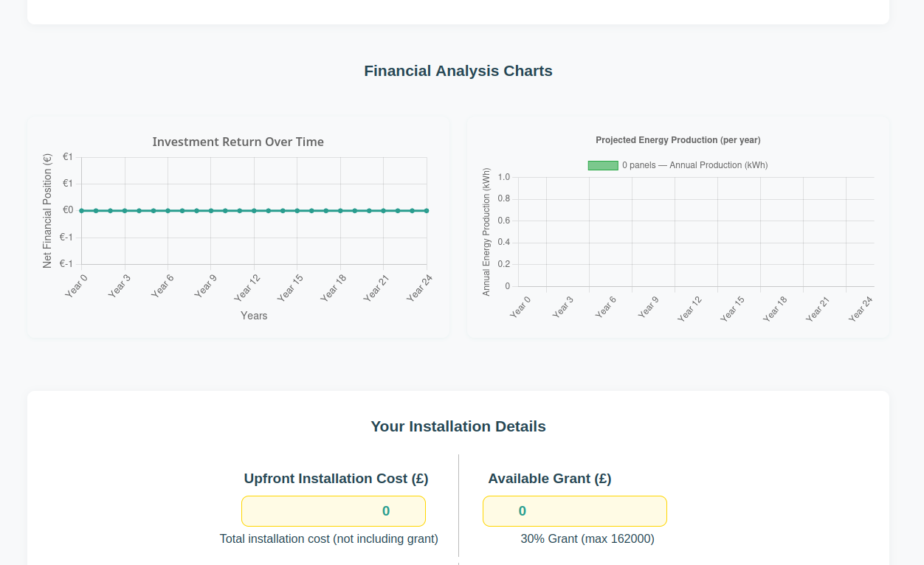Viewport: 924px width, 565px height.
Task: Click the Net Financial Position axis label
Action: (47, 210)
